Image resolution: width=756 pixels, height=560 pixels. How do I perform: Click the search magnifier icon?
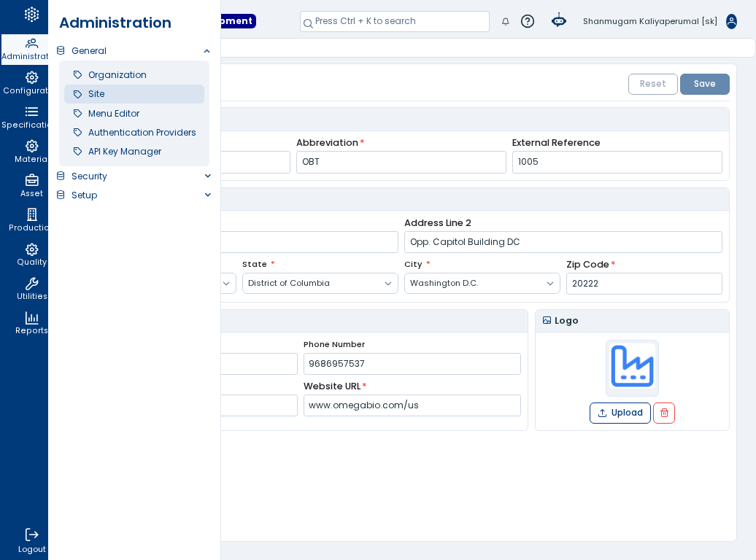coord(308,23)
